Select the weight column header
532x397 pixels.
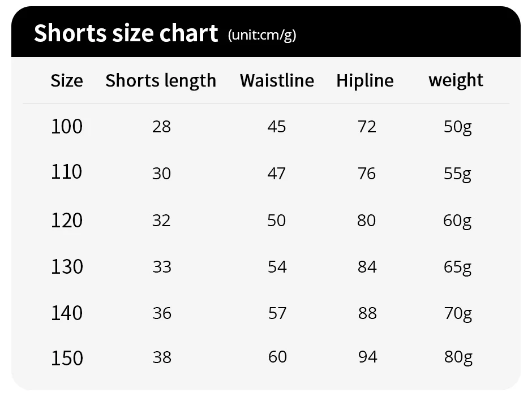tap(456, 81)
